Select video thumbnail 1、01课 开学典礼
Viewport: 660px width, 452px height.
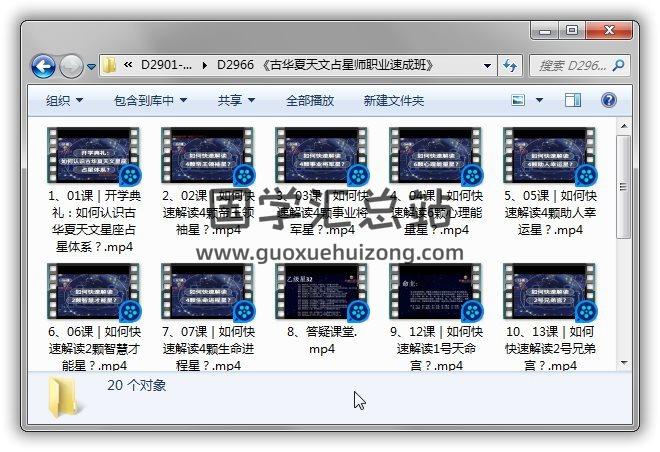93,156
